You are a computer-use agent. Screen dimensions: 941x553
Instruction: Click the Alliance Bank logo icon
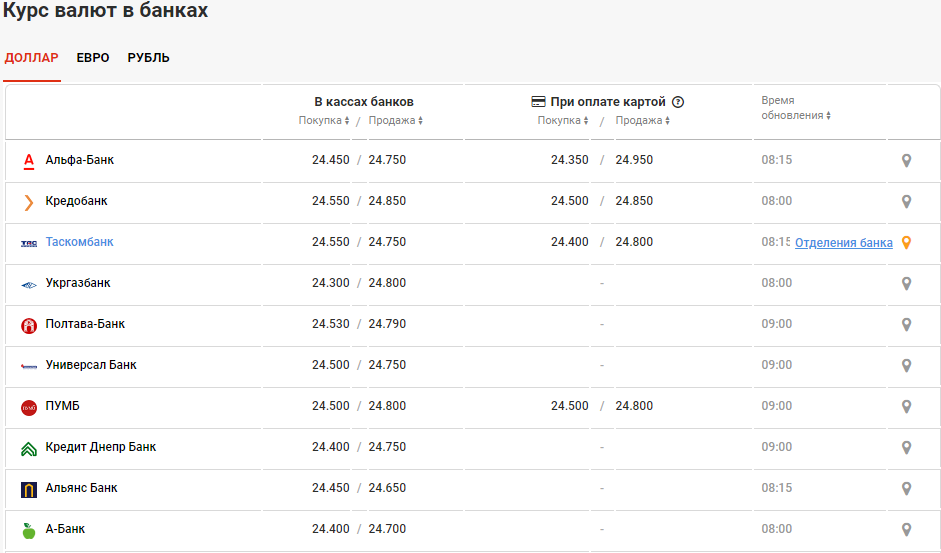pyautogui.click(x=29, y=489)
